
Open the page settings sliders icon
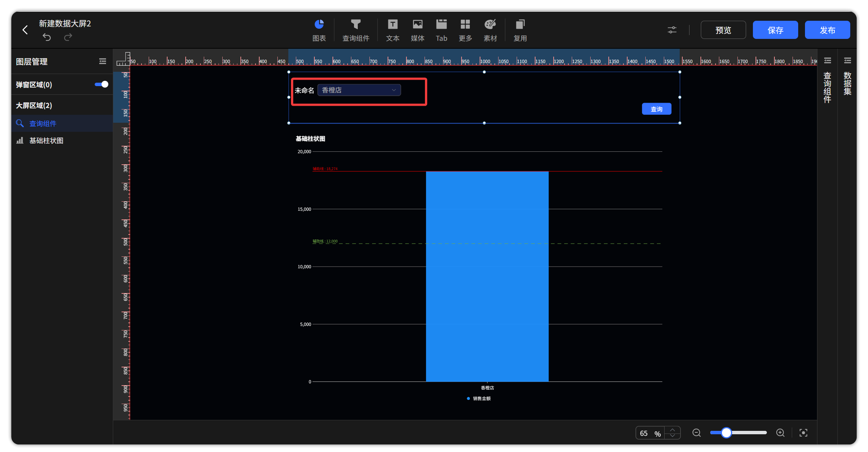(672, 30)
